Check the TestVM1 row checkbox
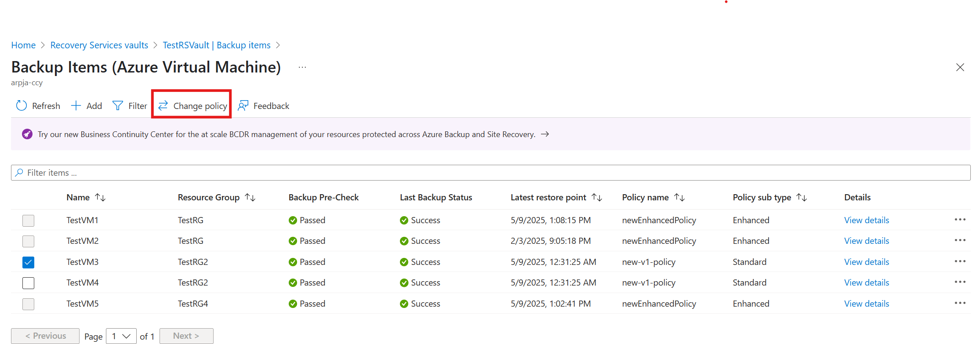The image size is (980, 344). pyautogui.click(x=28, y=221)
